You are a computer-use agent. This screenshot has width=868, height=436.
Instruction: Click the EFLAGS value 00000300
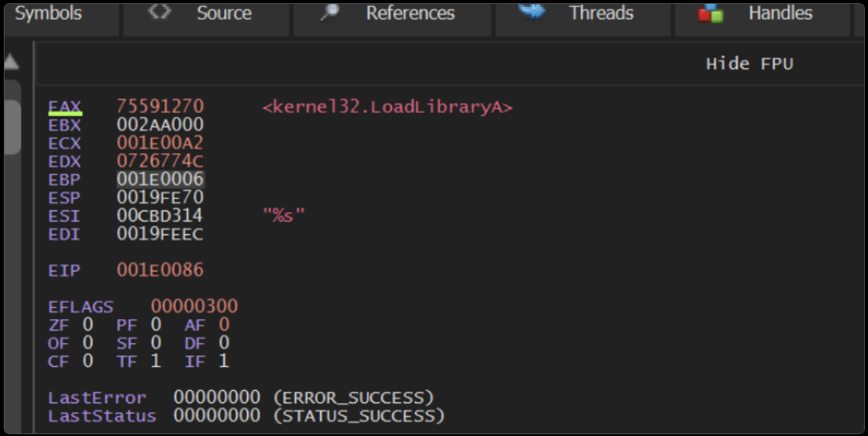194,306
